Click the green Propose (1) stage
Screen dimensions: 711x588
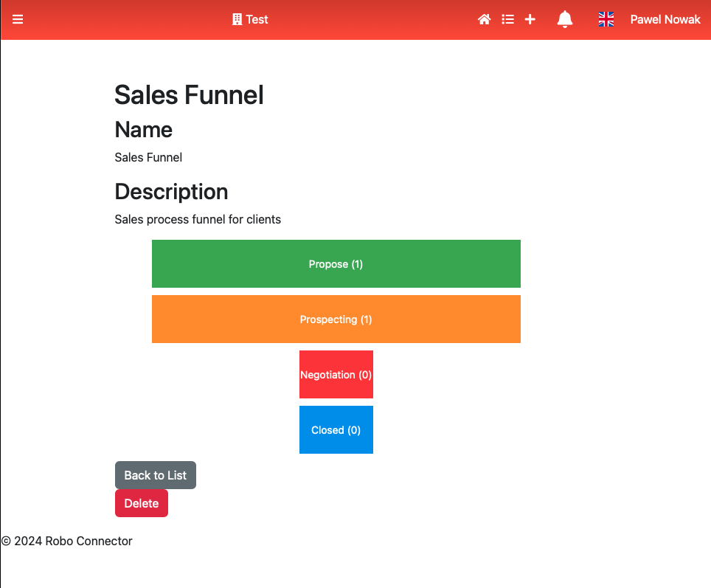[336, 263]
